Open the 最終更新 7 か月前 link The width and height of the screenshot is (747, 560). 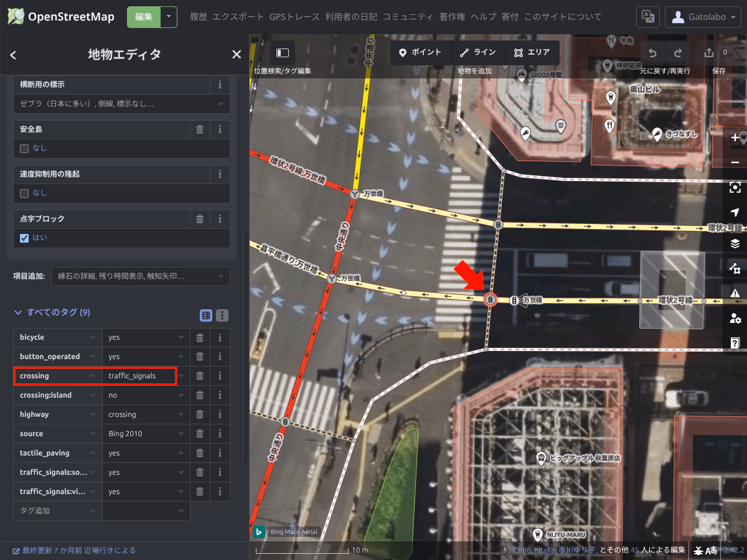(74, 551)
